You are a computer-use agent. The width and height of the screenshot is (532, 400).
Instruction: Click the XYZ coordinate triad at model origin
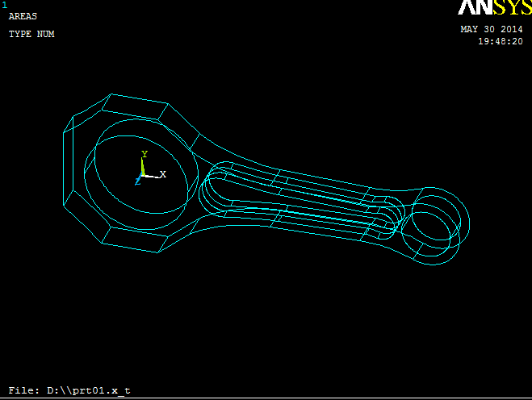tap(150, 168)
